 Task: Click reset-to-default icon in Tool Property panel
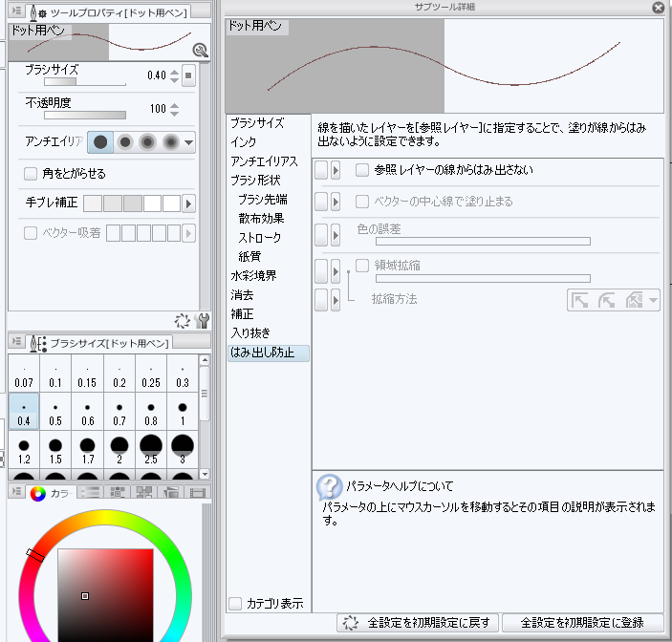tap(184, 321)
